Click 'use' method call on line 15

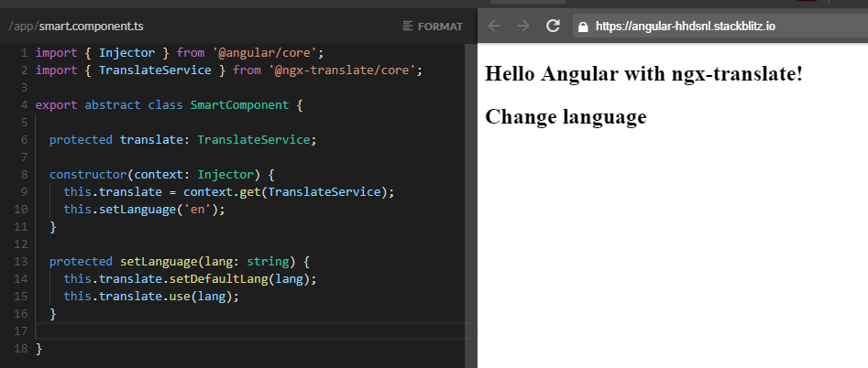tap(180, 297)
